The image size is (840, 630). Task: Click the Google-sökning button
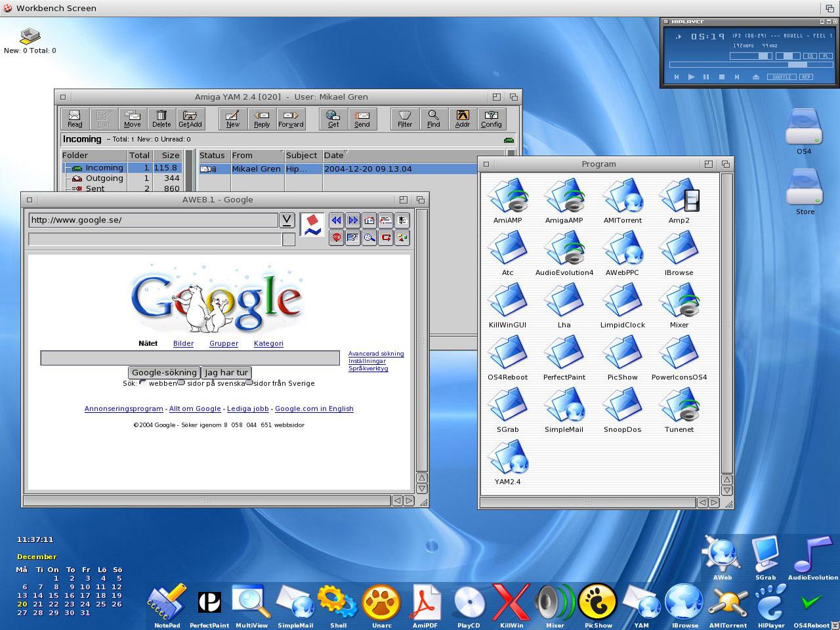tap(164, 372)
